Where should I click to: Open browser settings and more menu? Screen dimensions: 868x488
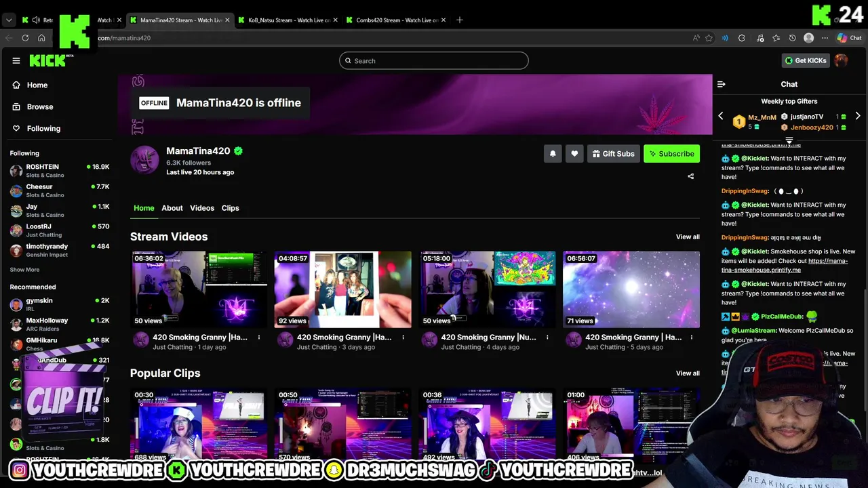tap(825, 38)
